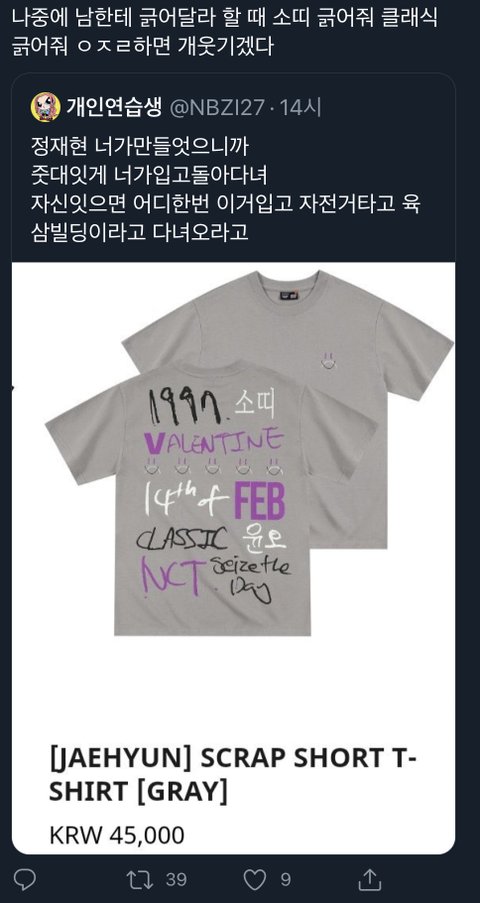480x903 pixels.
Task: Click the like count 9
Action: [x=286, y=880]
